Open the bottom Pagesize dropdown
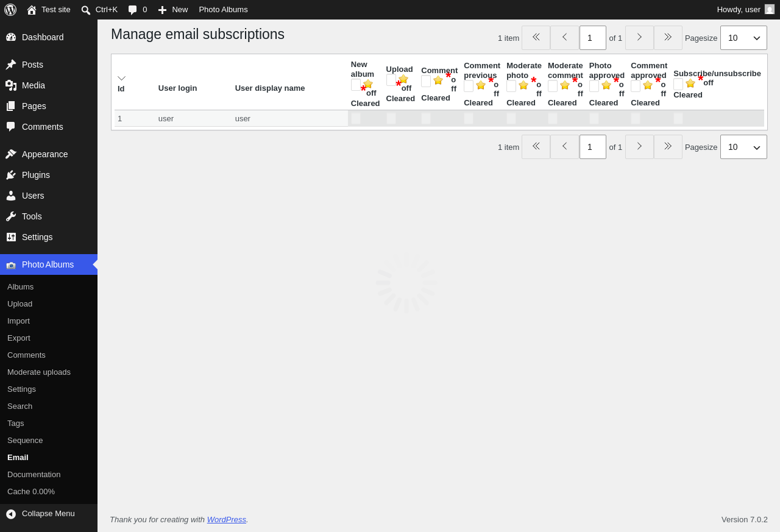This screenshot has height=532, width=780. [x=743, y=147]
